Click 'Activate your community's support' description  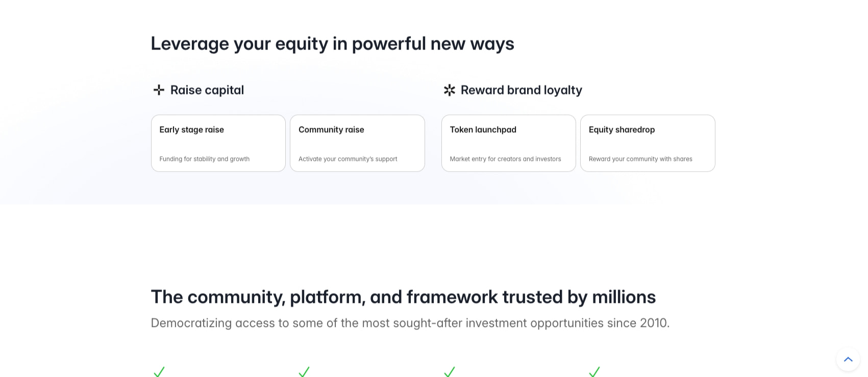click(x=348, y=159)
